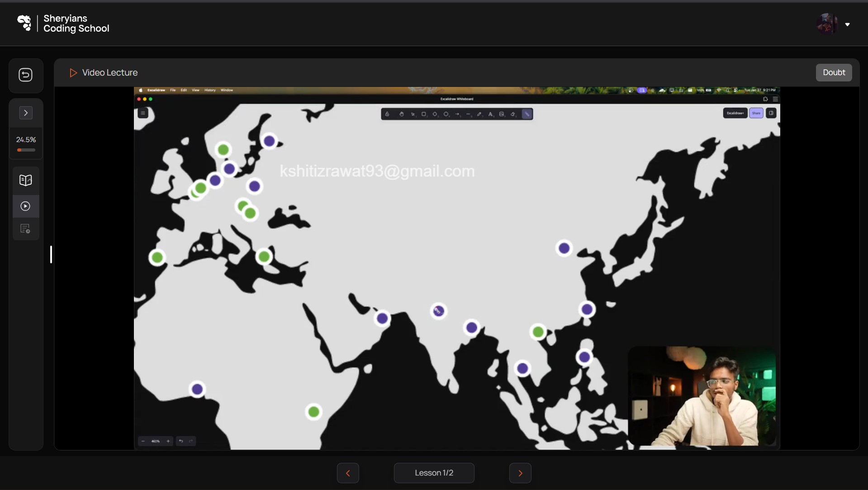
Task: Select the Rectangle tool
Action: pos(424,114)
